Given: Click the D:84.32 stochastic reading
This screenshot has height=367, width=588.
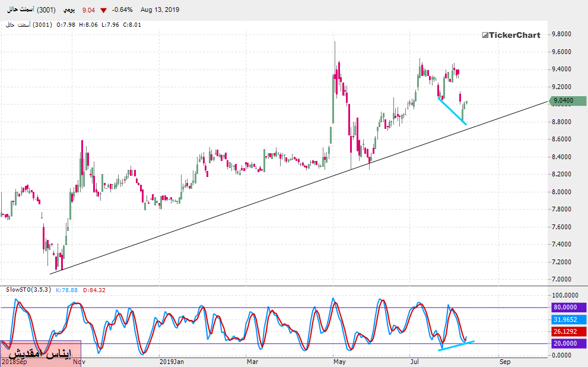Looking at the screenshot, I should pos(97,290).
